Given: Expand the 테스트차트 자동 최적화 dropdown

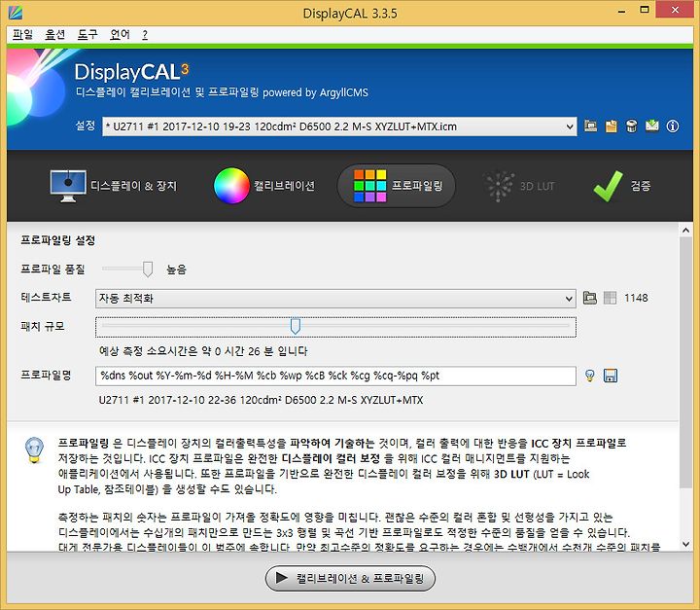Looking at the screenshot, I should (335, 299).
